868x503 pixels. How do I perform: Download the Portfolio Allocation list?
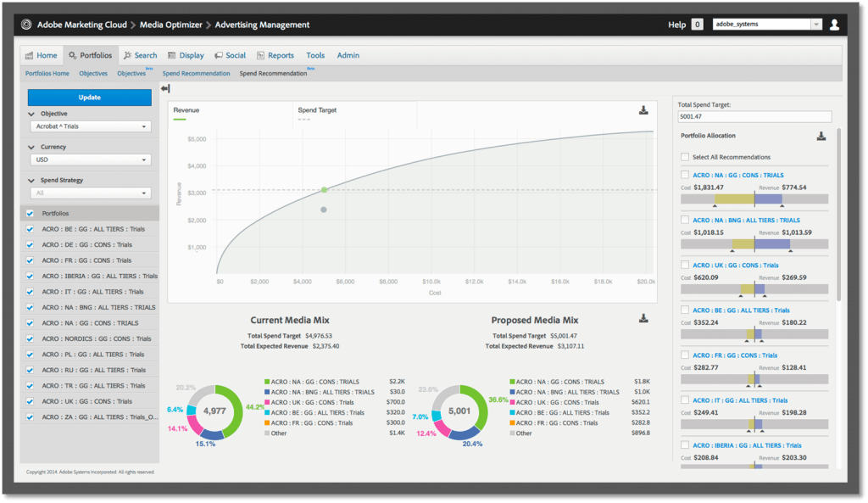821,137
